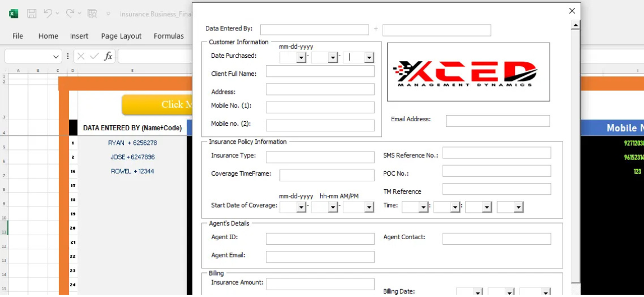The image size is (644, 297).
Task: Click the 'Mobile N' column header
Action: click(612, 128)
